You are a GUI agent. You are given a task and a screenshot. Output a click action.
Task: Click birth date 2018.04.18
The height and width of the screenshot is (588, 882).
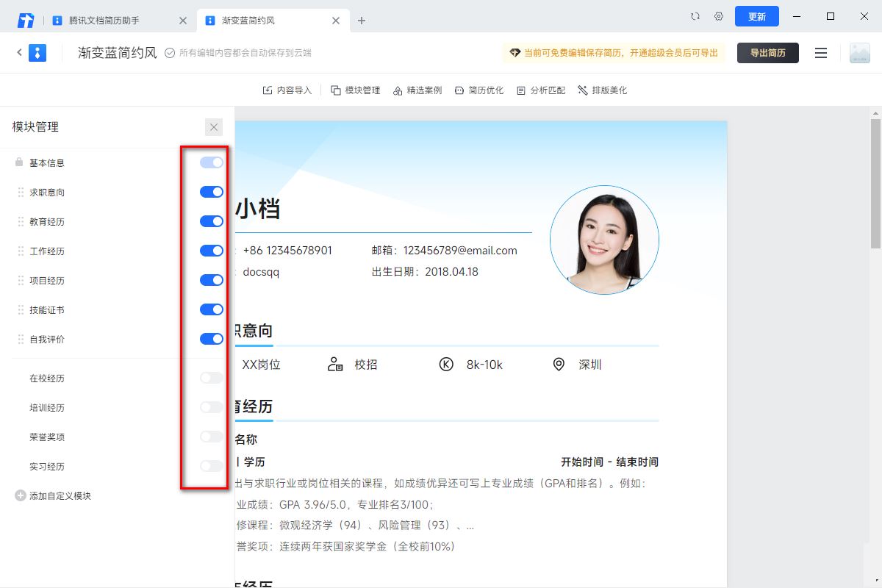[x=451, y=272]
